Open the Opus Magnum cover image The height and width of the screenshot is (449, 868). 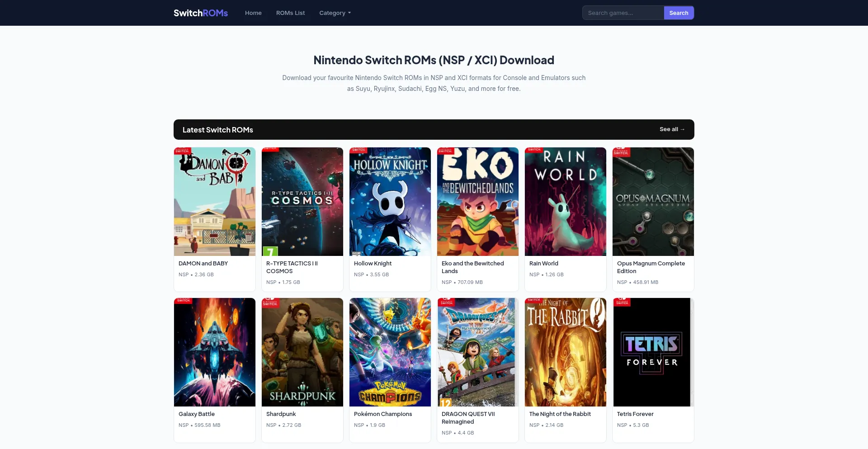pos(653,202)
